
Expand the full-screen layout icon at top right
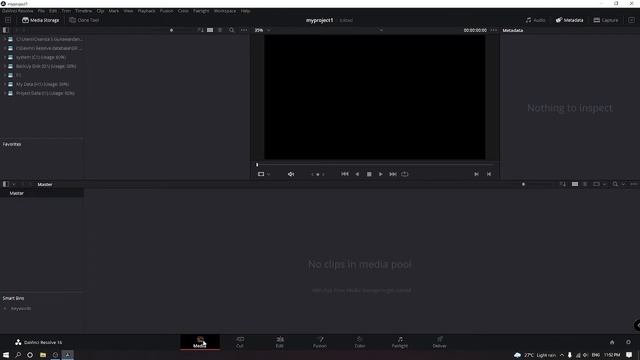631,20
